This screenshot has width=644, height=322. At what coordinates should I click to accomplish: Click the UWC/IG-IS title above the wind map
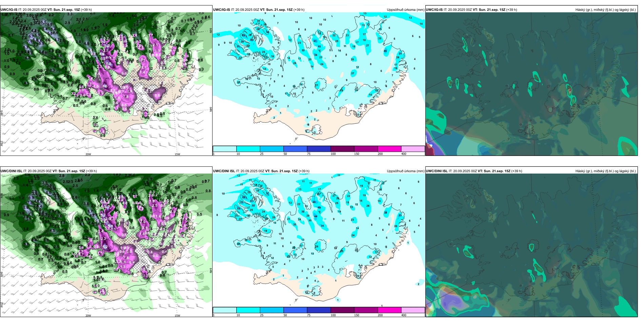click(x=46, y=10)
